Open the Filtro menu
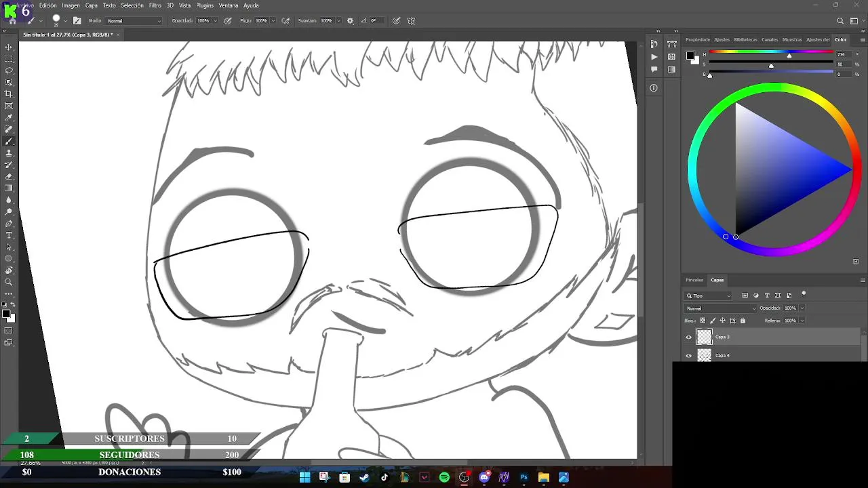The width and height of the screenshot is (868, 488). pyautogui.click(x=155, y=5)
